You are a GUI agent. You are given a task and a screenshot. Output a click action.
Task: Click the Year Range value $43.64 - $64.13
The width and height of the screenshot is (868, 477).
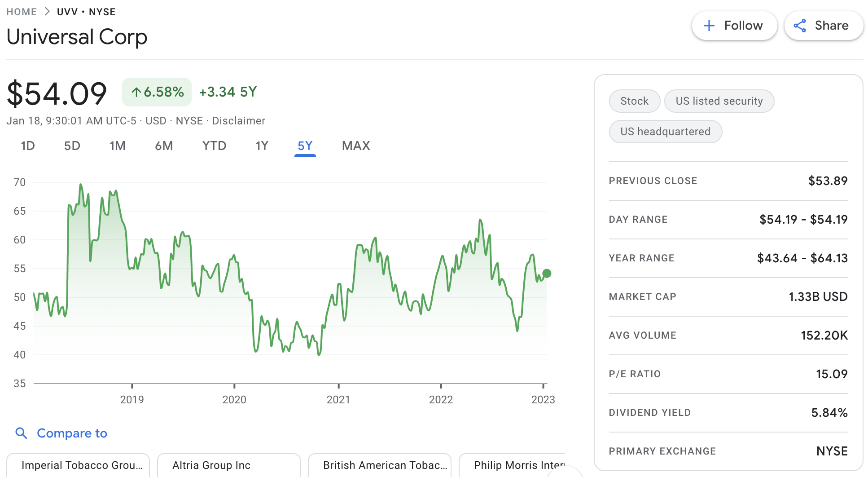(802, 258)
